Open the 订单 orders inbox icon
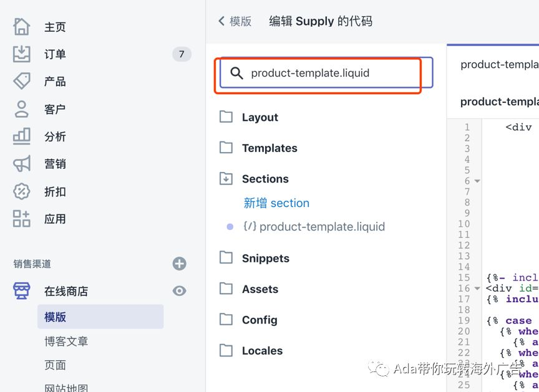539x392 pixels. 22,54
